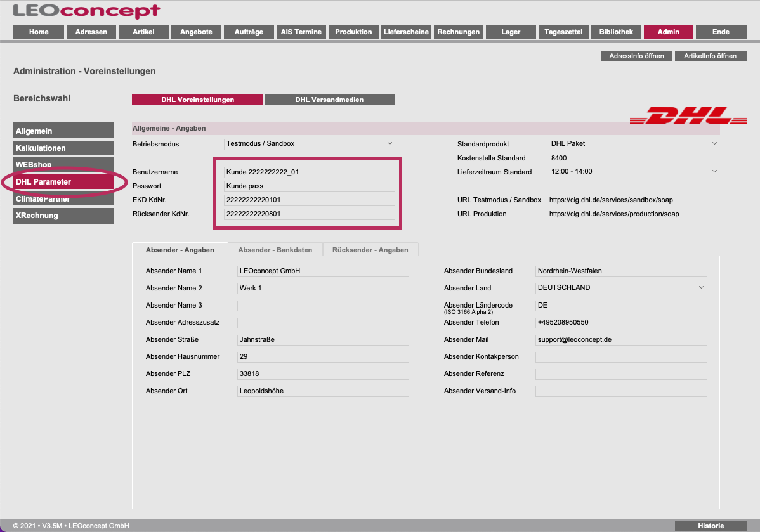The image size is (760, 532).
Task: Click the Absender Mail field
Action: (x=621, y=339)
